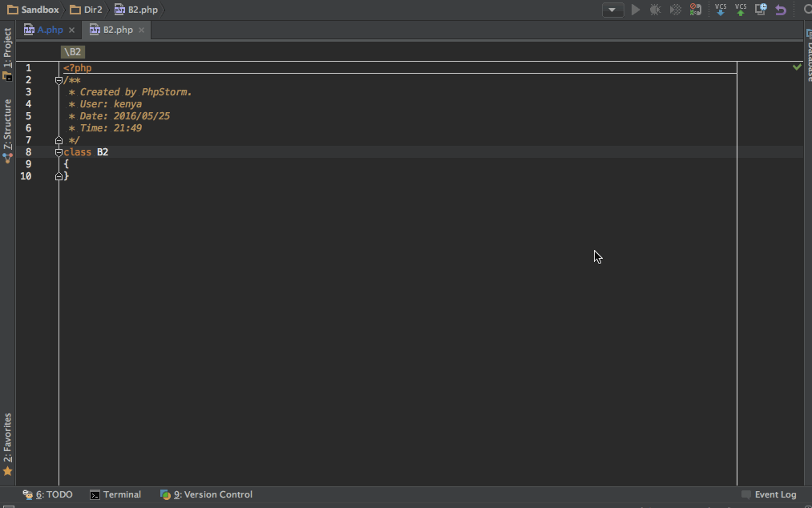Click the <?php opening tag
Image resolution: width=812 pixels, height=508 pixels.
tap(77, 68)
